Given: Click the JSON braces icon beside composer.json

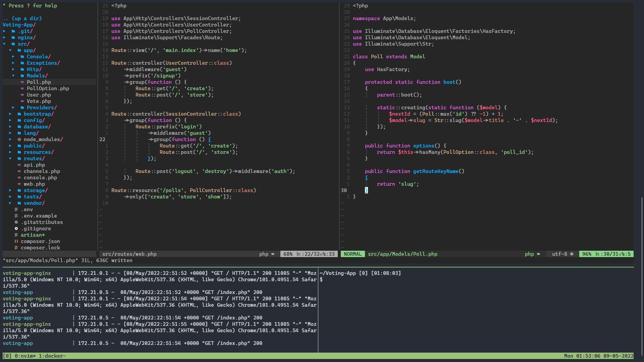Looking at the screenshot, I should [x=16, y=241].
